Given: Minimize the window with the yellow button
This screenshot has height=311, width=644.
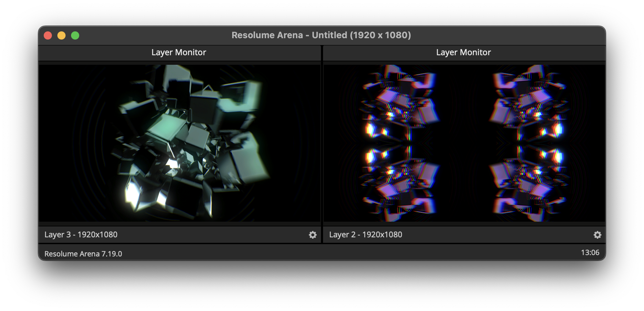Looking at the screenshot, I should pos(61,35).
